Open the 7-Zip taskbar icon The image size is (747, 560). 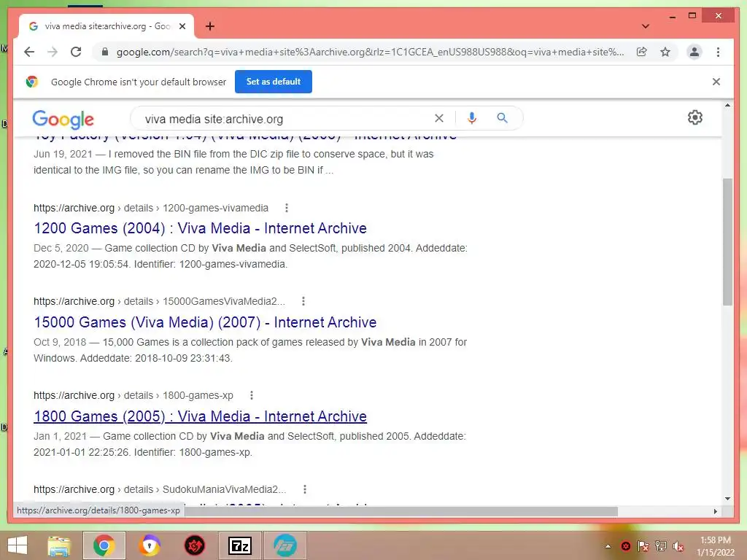point(240,545)
